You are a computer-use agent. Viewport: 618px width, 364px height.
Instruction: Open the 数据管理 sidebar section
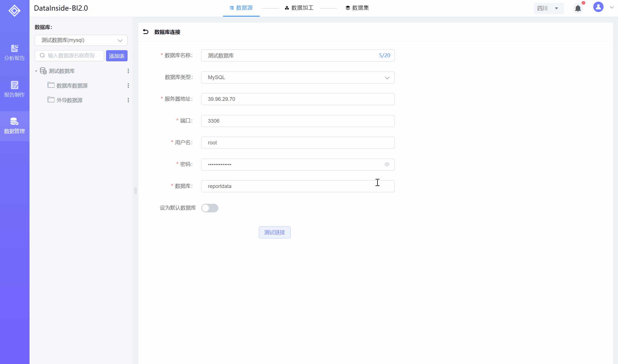click(x=15, y=126)
